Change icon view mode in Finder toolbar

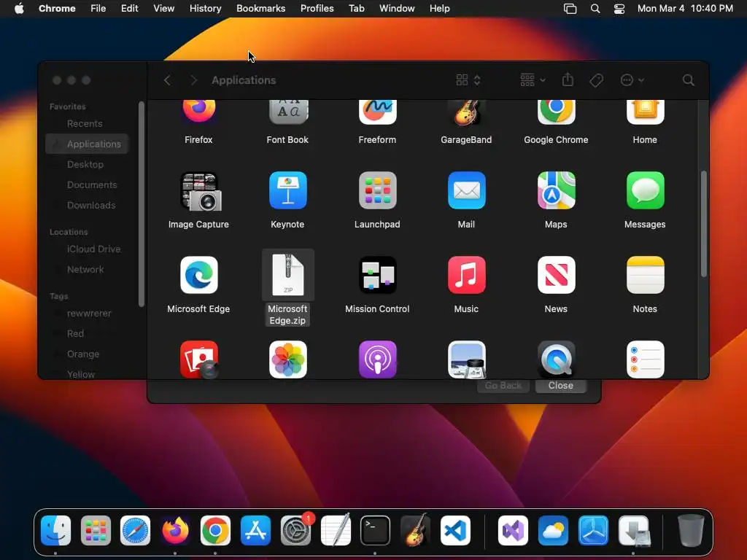(468, 80)
